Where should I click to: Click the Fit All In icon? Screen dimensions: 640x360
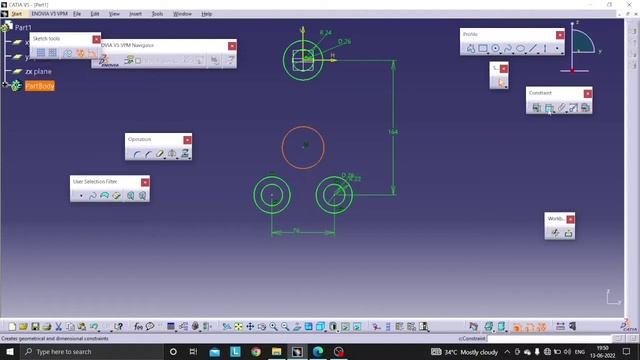tap(238, 327)
